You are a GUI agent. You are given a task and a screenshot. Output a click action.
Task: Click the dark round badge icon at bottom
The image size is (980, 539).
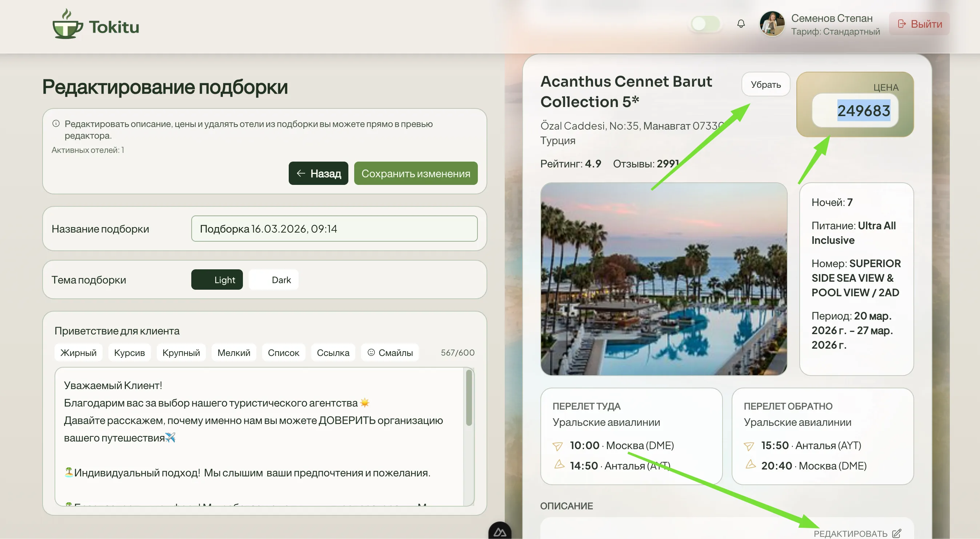(x=500, y=532)
